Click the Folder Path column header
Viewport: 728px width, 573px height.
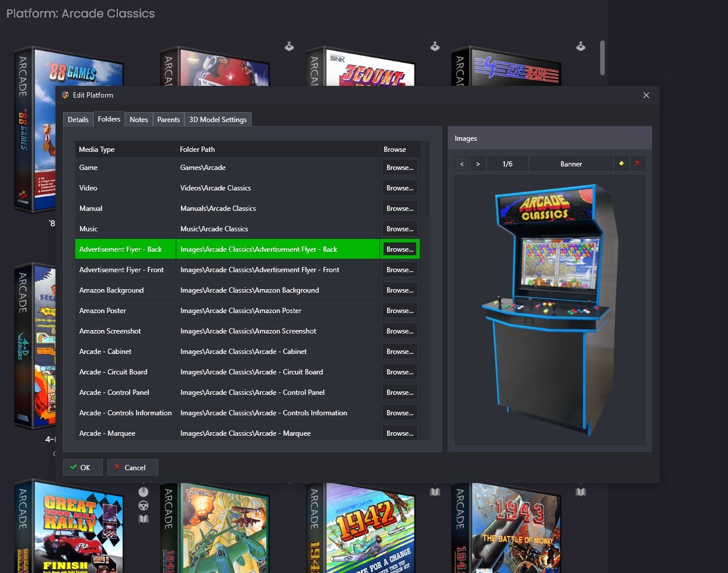tap(278, 150)
